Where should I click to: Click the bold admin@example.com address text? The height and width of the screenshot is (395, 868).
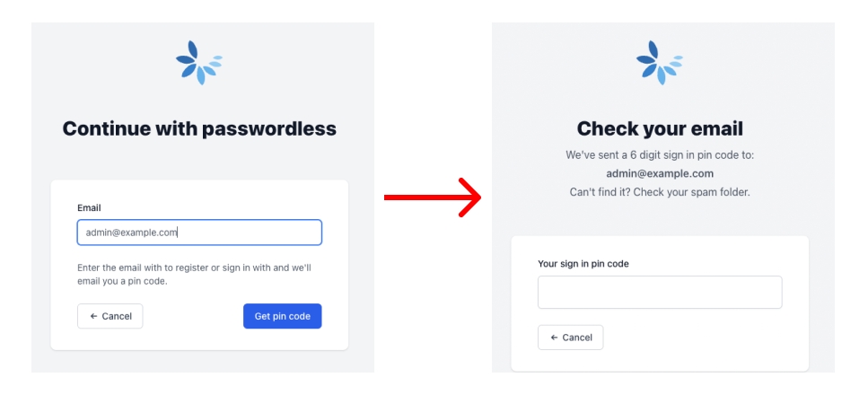660,173
